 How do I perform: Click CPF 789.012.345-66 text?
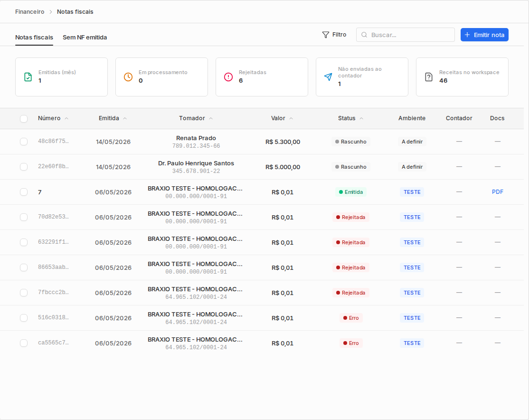tap(196, 146)
